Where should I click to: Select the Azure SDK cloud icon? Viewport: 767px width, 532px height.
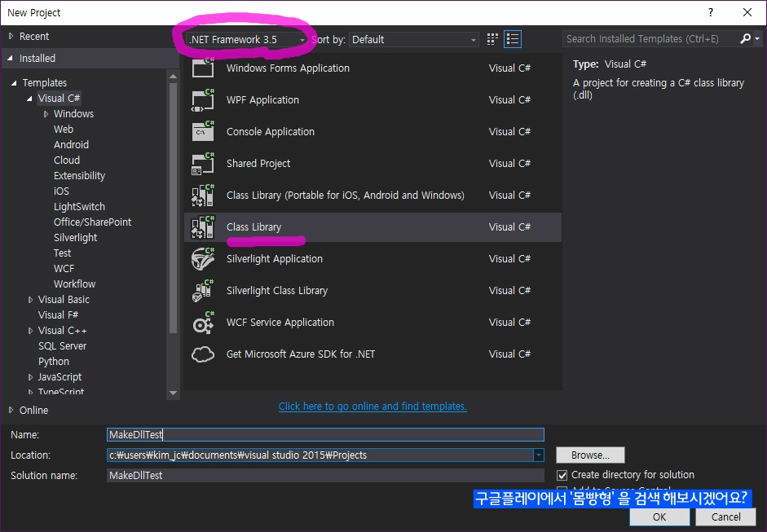[203, 354]
